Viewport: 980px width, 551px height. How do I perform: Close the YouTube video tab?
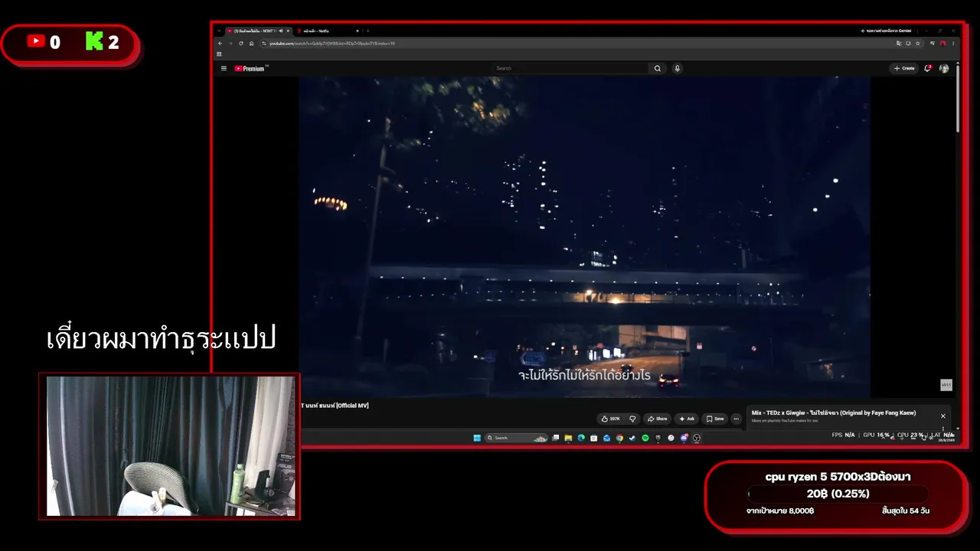288,31
